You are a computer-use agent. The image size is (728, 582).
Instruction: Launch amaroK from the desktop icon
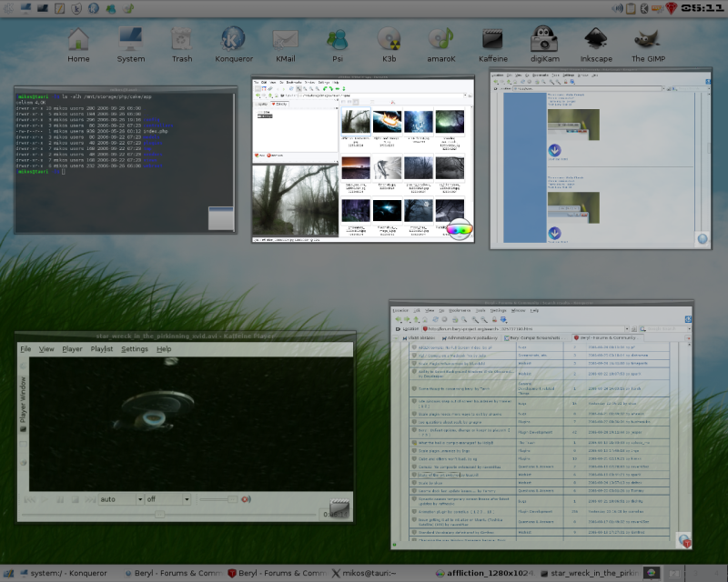pos(441,45)
